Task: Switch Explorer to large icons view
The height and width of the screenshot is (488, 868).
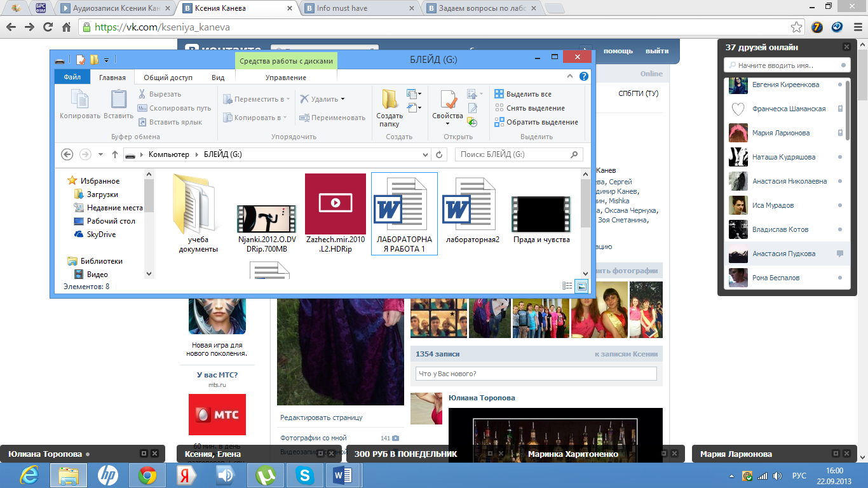Action: click(581, 286)
